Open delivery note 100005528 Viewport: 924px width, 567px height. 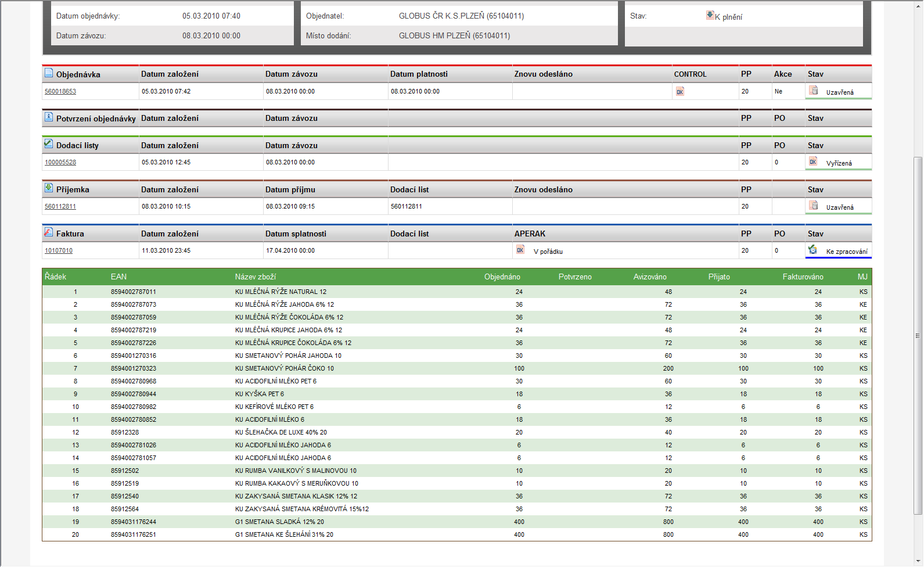coord(60,162)
